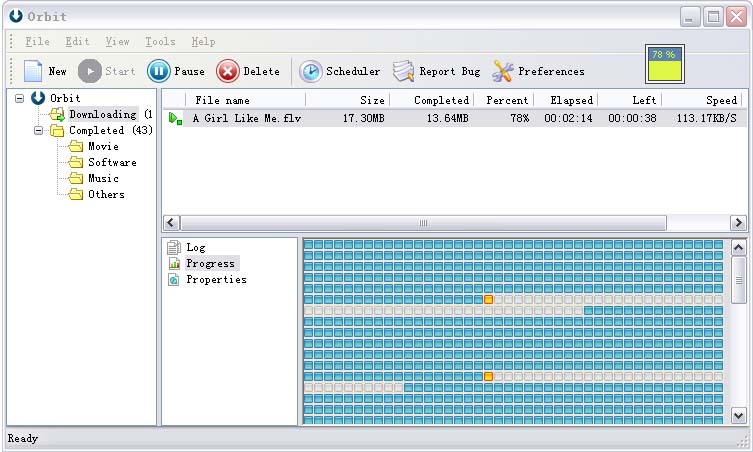Click the Report Bug icon
753x452 pixels.
tap(404, 71)
